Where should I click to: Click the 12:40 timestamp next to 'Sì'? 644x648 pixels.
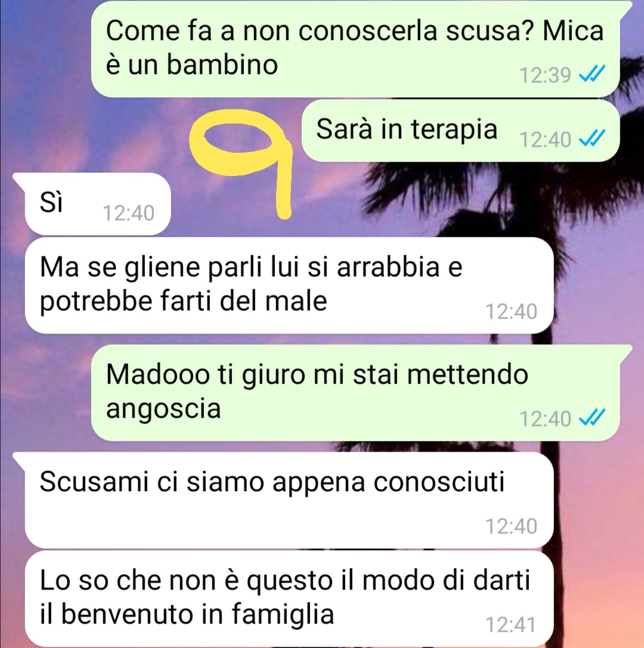(128, 213)
